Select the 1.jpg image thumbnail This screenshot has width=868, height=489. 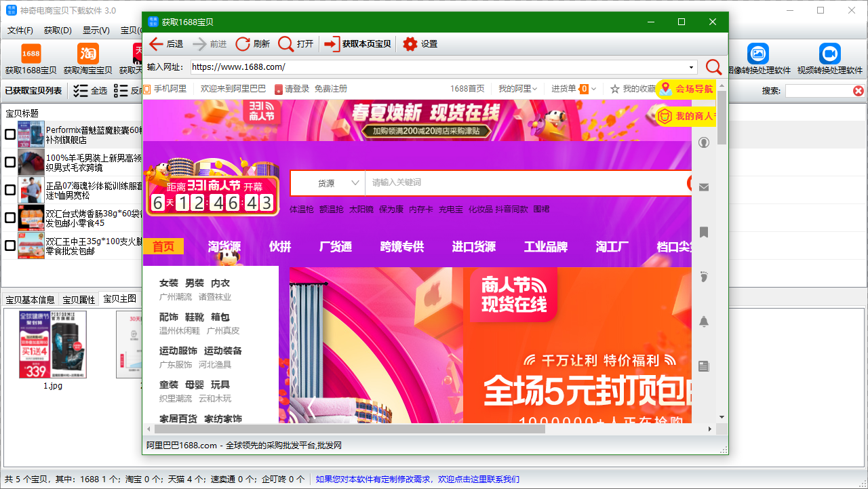52,344
